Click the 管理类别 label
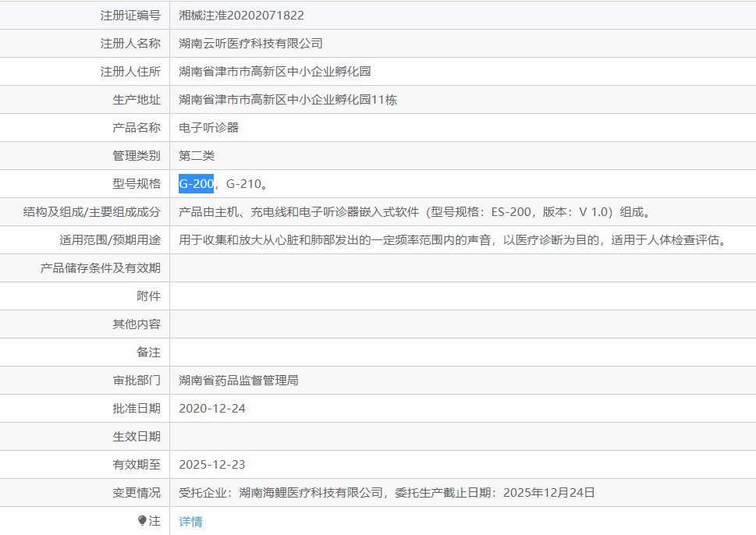Viewport: 756px width, 535px height. point(137,156)
